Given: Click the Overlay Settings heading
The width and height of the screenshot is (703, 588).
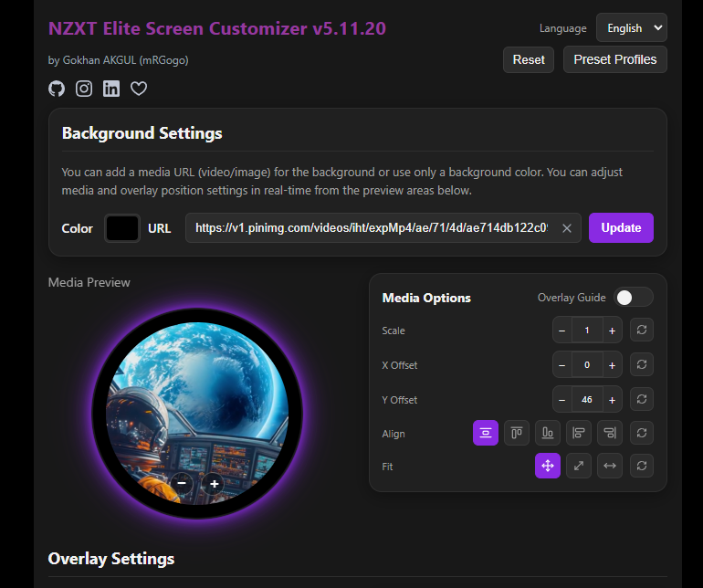Looking at the screenshot, I should click(111, 559).
